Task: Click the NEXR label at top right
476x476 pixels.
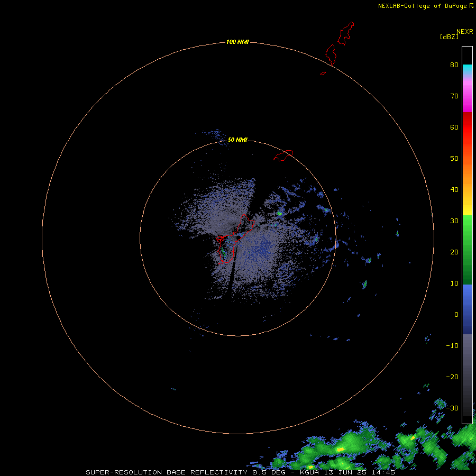Action: click(465, 32)
